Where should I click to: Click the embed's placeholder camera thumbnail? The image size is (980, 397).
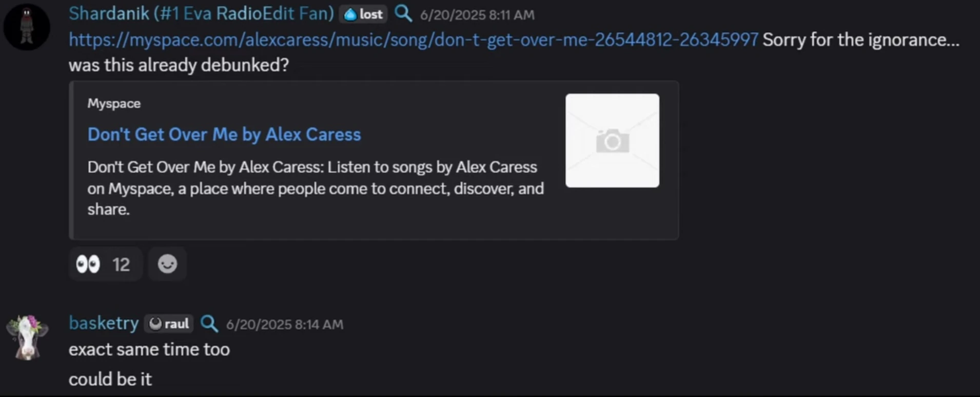612,141
